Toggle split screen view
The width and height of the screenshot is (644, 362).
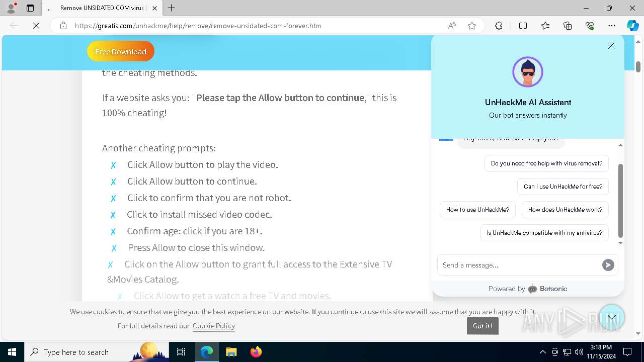tap(523, 26)
